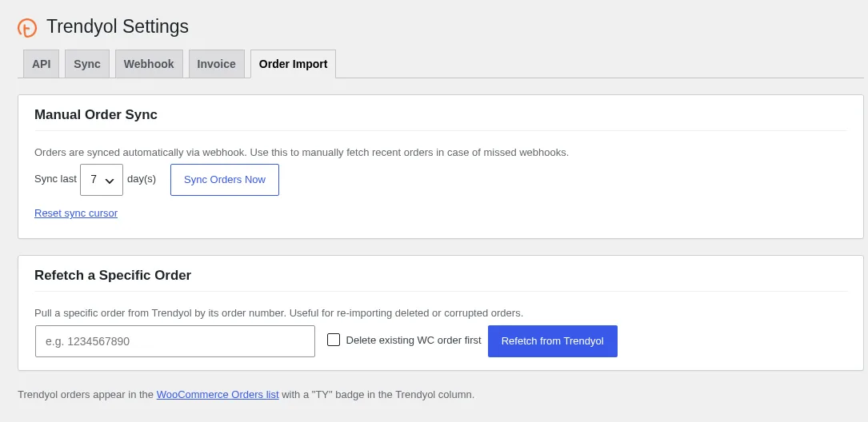Click the 'day(s)' label text
This screenshot has height=422, width=868.
[x=142, y=179]
